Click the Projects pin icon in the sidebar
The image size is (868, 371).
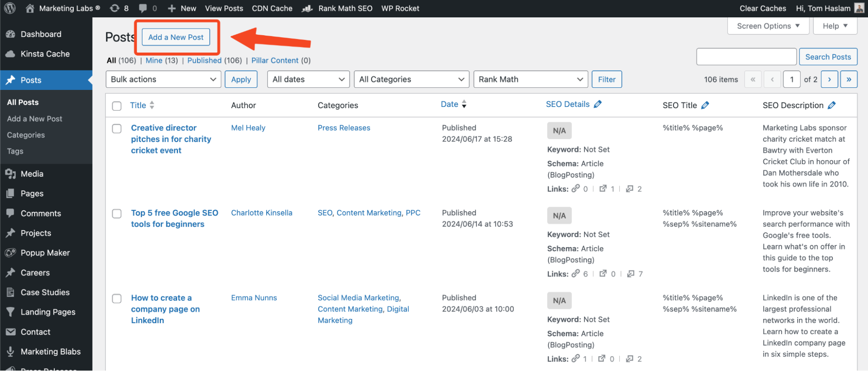click(10, 233)
